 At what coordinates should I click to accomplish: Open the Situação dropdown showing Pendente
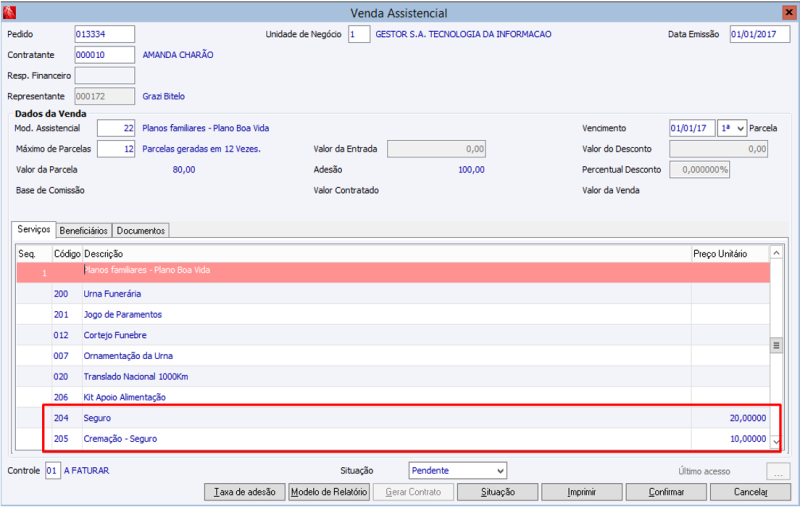click(x=458, y=471)
